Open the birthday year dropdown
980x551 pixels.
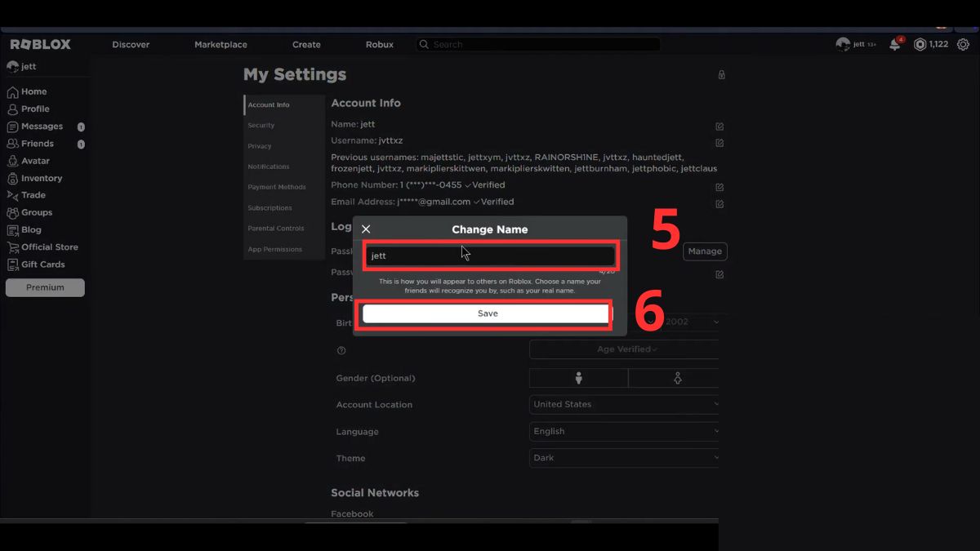691,322
